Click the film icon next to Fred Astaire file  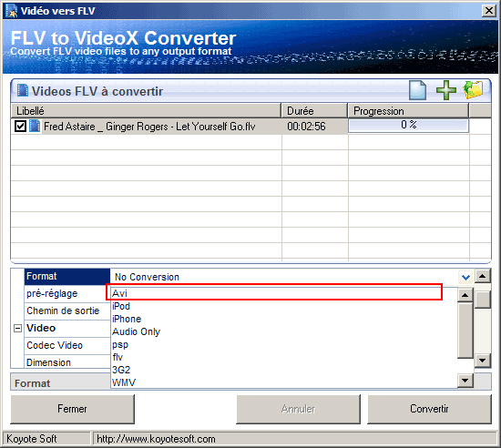[35, 126]
